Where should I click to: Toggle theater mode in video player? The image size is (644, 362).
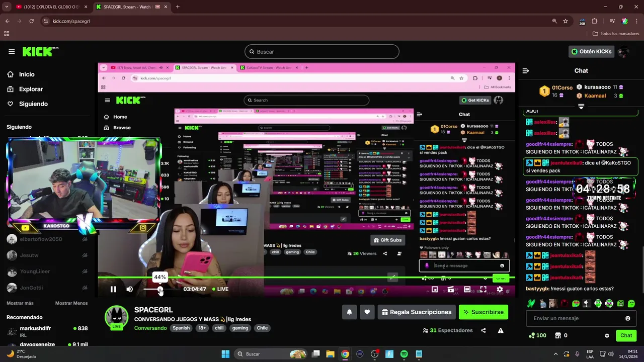[x=467, y=289]
